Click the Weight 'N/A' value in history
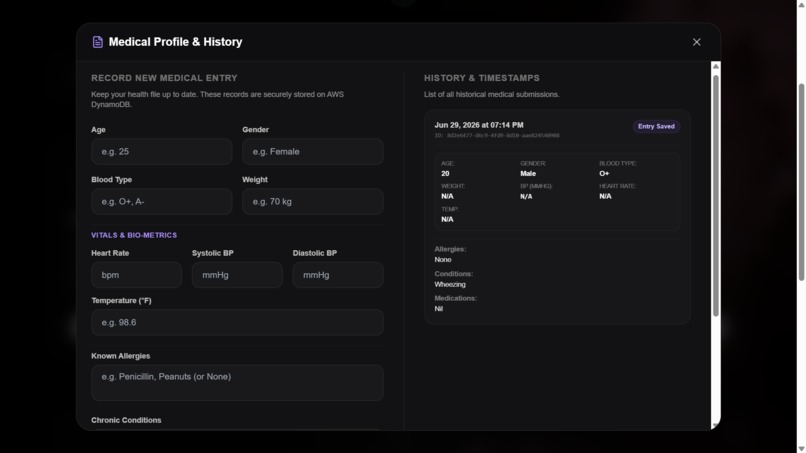The image size is (806, 453). coord(447,196)
